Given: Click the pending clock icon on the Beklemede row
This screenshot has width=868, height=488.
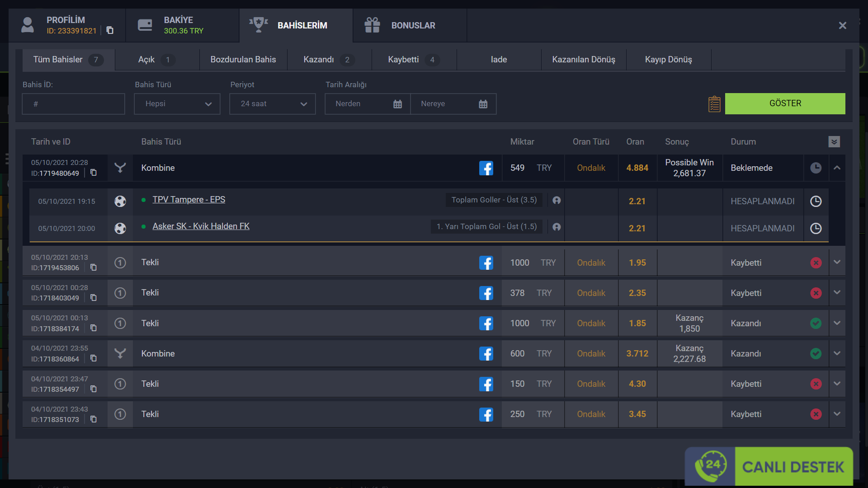Looking at the screenshot, I should pyautogui.click(x=816, y=168).
